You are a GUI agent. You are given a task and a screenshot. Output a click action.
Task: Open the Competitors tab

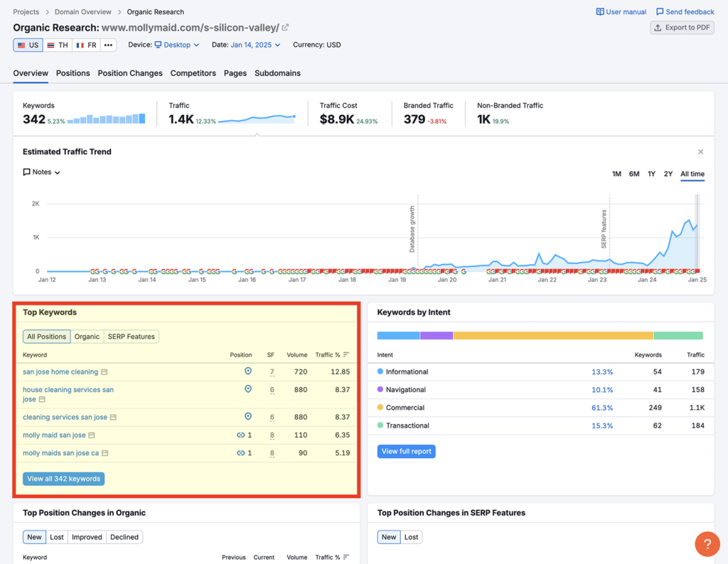coord(193,73)
